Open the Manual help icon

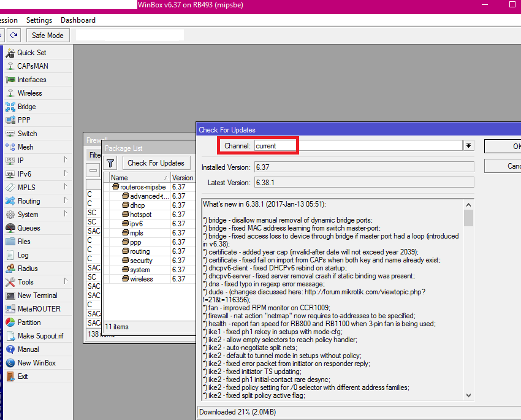[x=10, y=349]
